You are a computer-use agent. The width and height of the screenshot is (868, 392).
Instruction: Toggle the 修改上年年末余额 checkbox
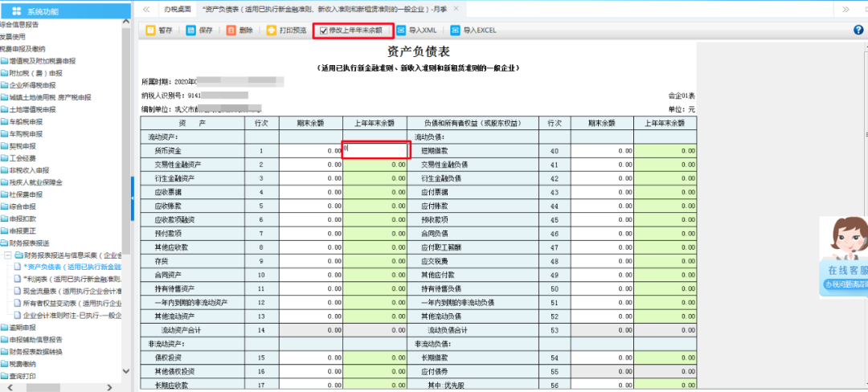(x=324, y=31)
